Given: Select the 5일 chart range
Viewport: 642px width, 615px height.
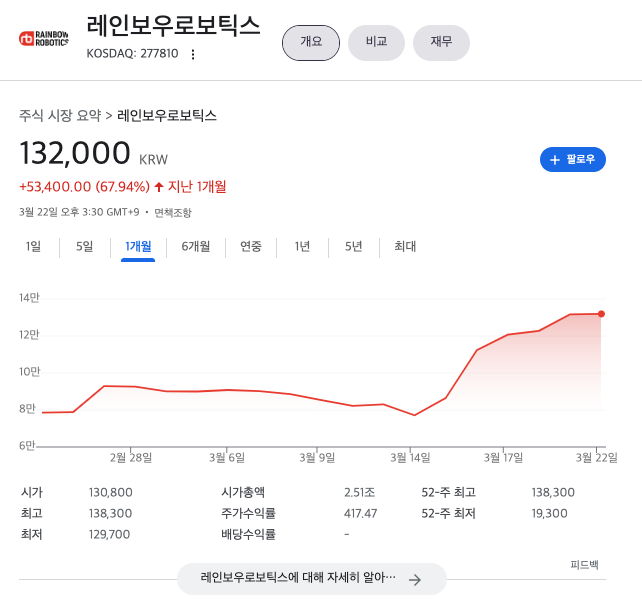Looking at the screenshot, I should point(85,246).
